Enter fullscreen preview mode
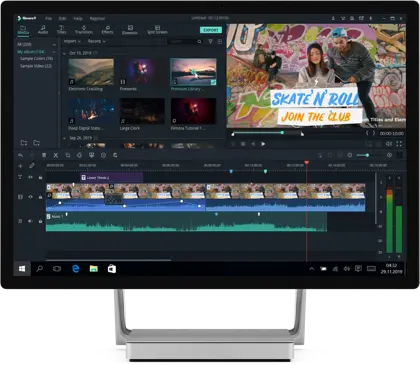This screenshot has width=420, height=365. pyautogui.click(x=399, y=144)
